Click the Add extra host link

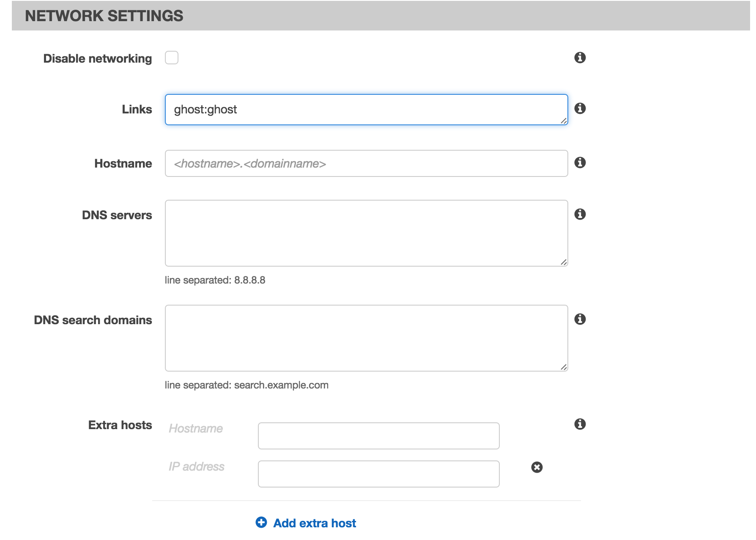(x=315, y=523)
